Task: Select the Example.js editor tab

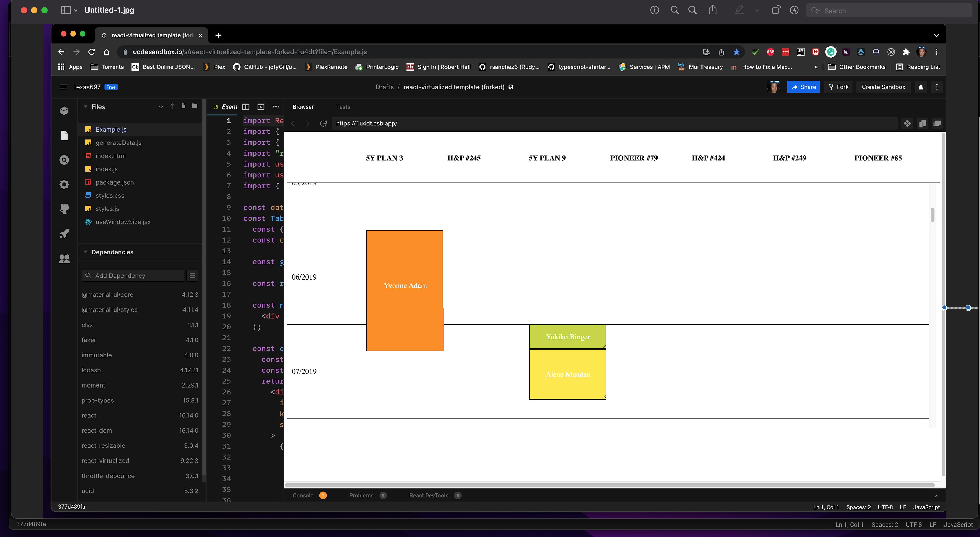Action: pos(225,107)
